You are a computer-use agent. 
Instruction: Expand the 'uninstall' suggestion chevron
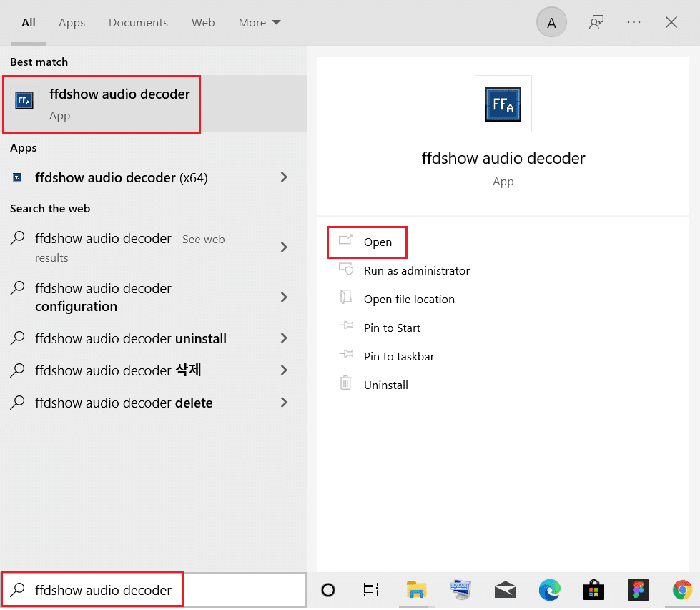point(284,338)
